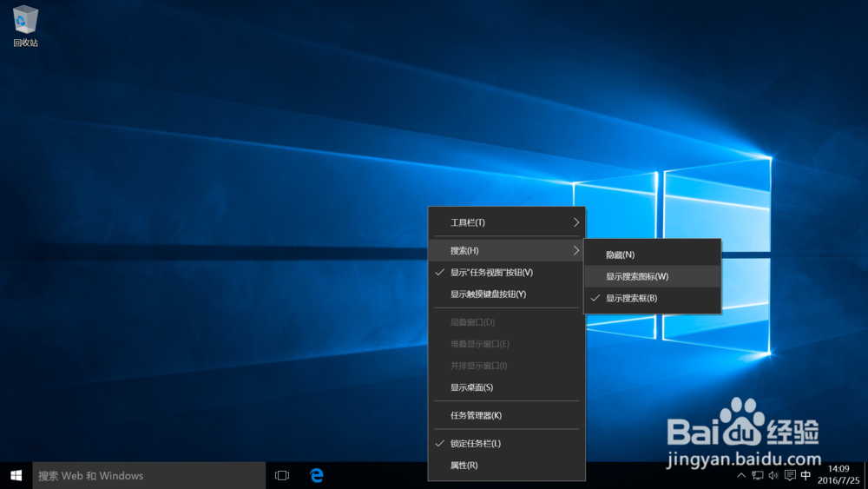The width and height of the screenshot is (868, 489).
Task: Toggle 显示"任务视图"按钮(V) option
Action: click(x=507, y=273)
